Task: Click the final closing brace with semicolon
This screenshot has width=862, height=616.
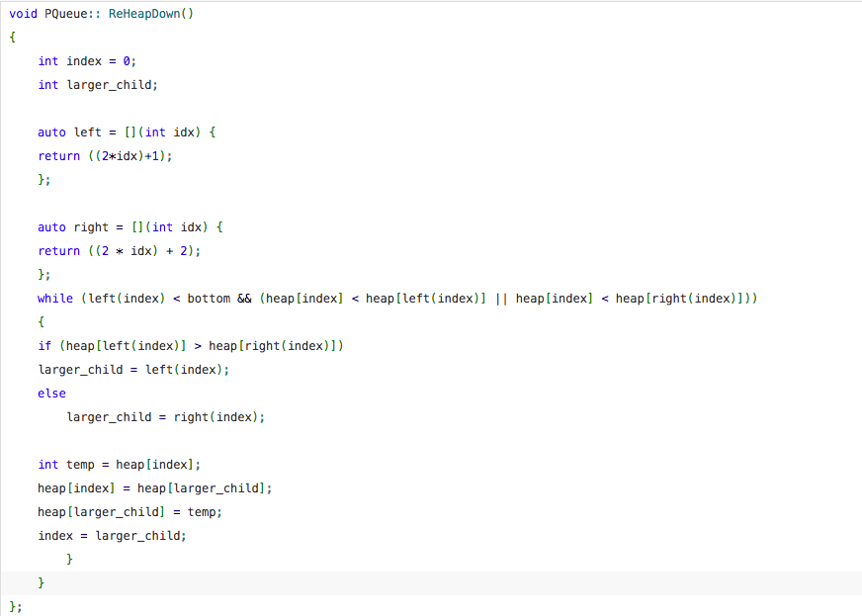Action: pos(13,605)
